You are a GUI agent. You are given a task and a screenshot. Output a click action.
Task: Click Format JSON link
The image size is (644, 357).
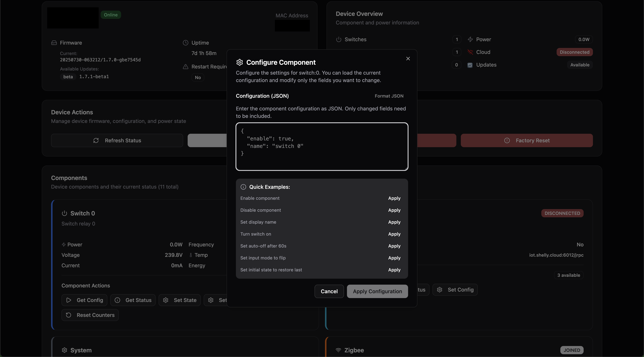(389, 96)
